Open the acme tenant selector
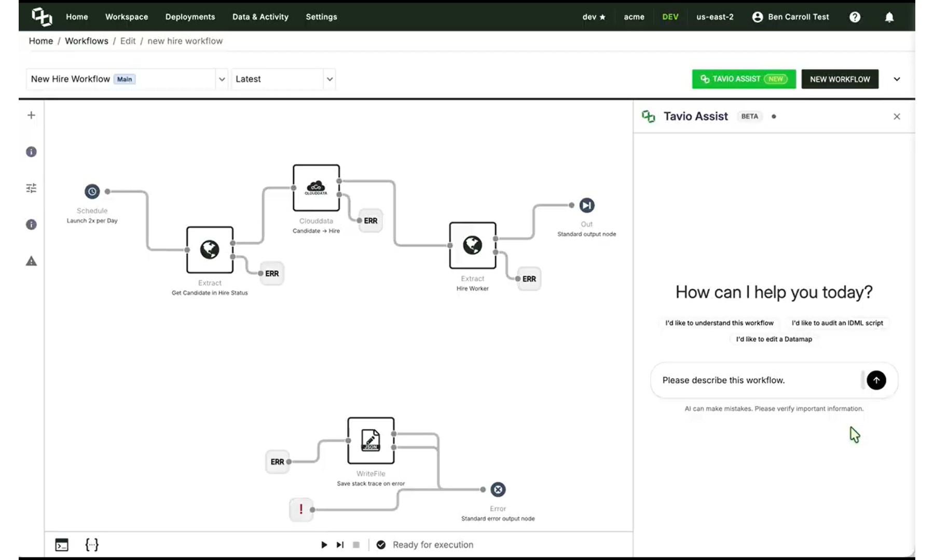 [634, 17]
